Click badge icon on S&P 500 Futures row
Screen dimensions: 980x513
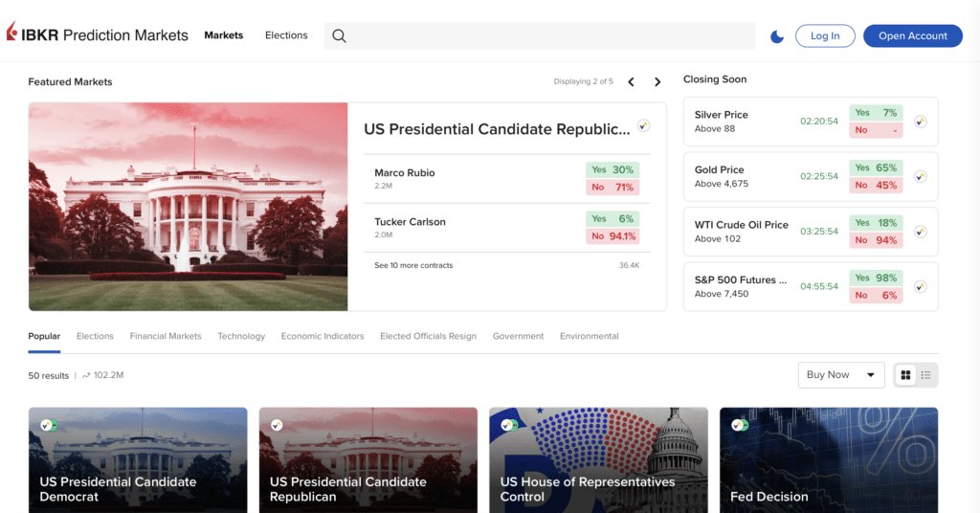(920, 287)
